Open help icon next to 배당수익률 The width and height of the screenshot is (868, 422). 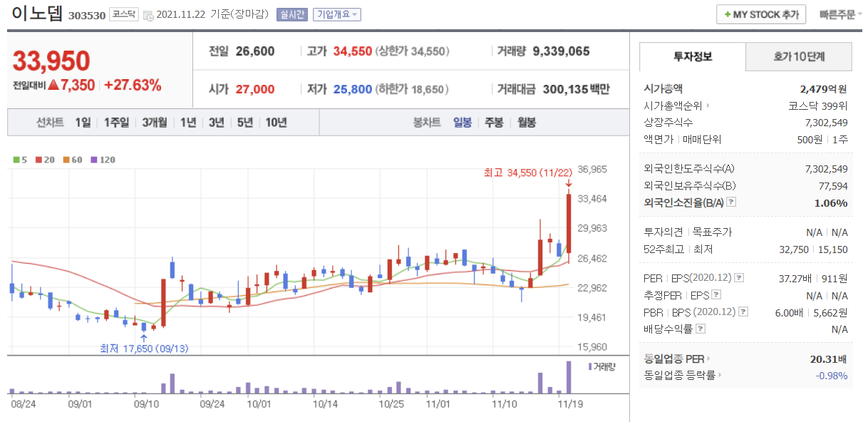tap(701, 329)
